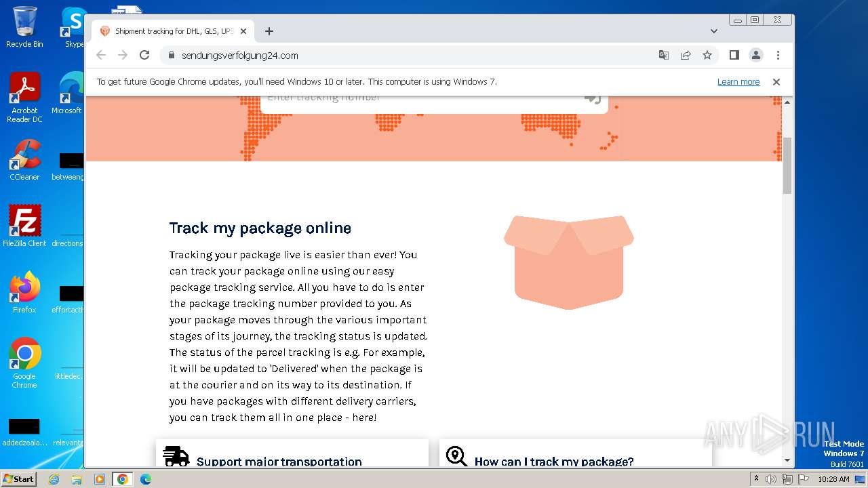Open the Skype desktop icon

(73, 27)
